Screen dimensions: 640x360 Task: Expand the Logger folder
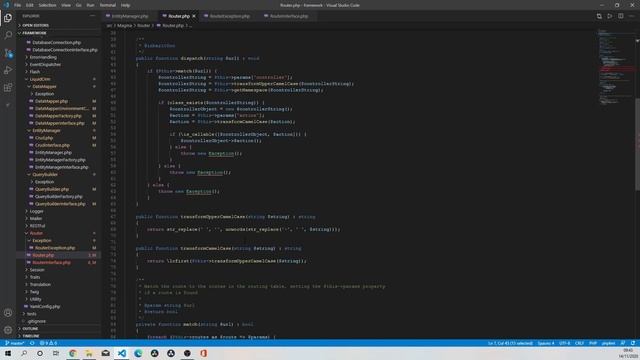pyautogui.click(x=36, y=211)
